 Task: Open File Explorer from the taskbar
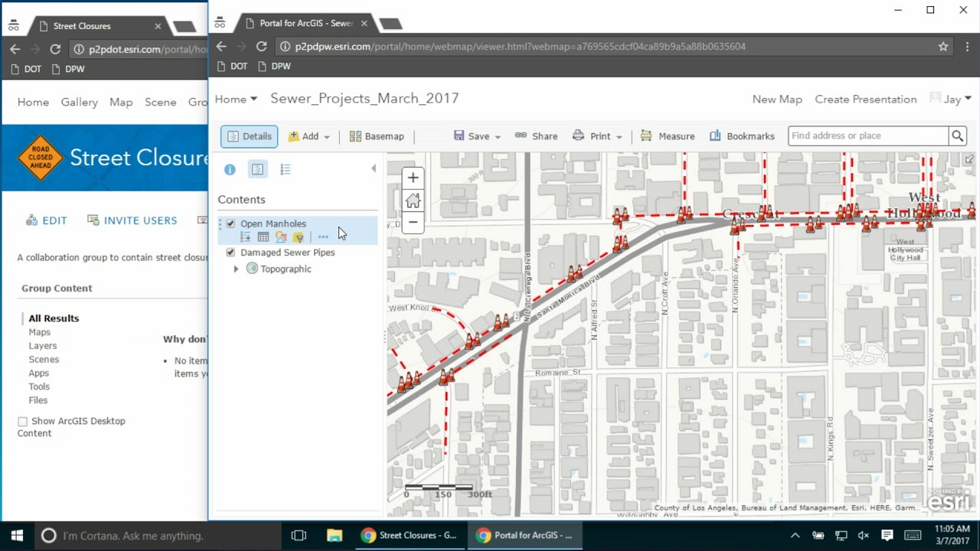click(x=335, y=536)
